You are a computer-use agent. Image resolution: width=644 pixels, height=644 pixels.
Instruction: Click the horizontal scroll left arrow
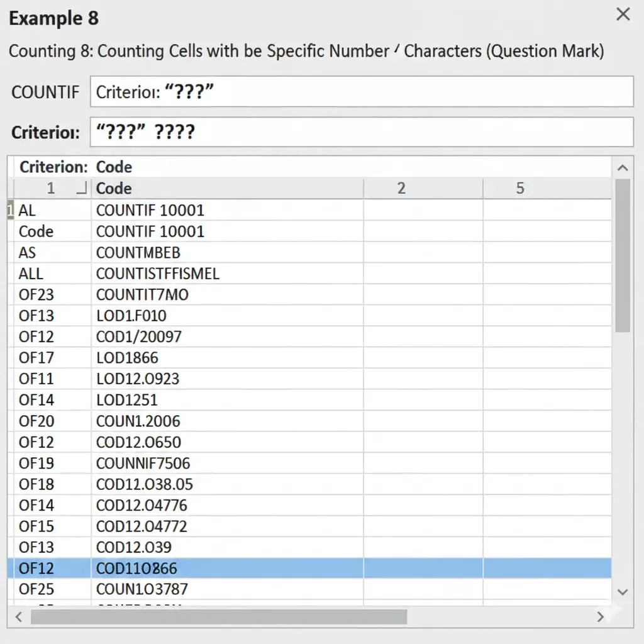point(18,616)
